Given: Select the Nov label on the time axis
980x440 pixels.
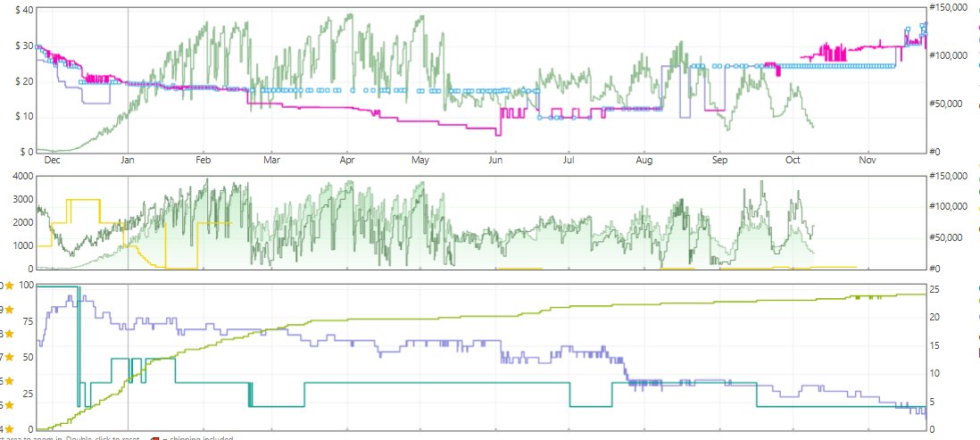Looking at the screenshot, I should point(867,161).
